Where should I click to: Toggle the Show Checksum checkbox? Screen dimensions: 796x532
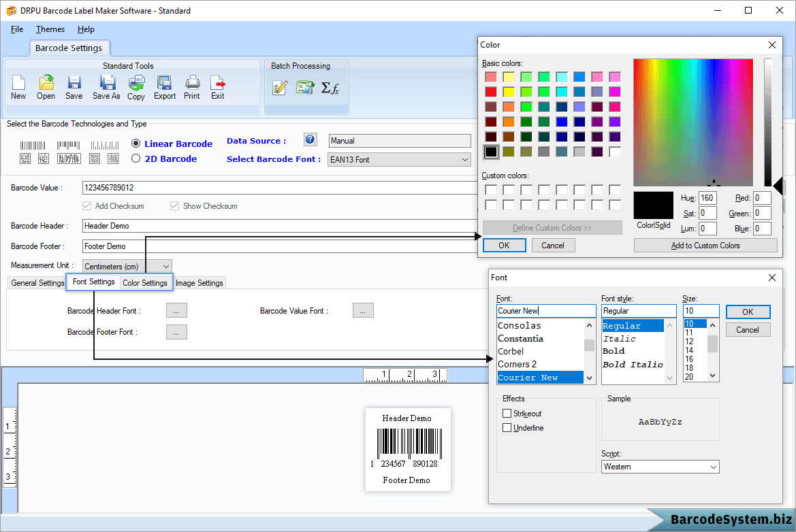point(174,206)
